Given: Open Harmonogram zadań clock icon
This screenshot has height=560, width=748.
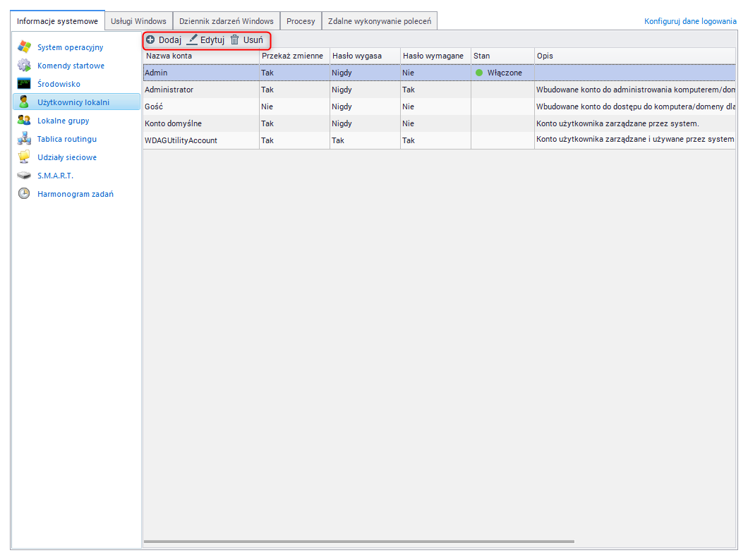Looking at the screenshot, I should coord(24,194).
